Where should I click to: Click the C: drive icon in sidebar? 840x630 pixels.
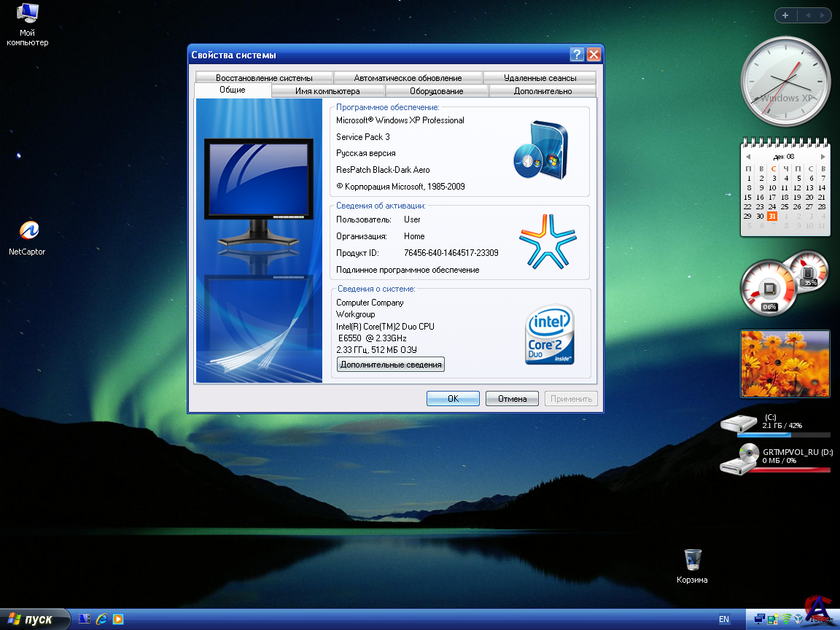click(x=739, y=424)
